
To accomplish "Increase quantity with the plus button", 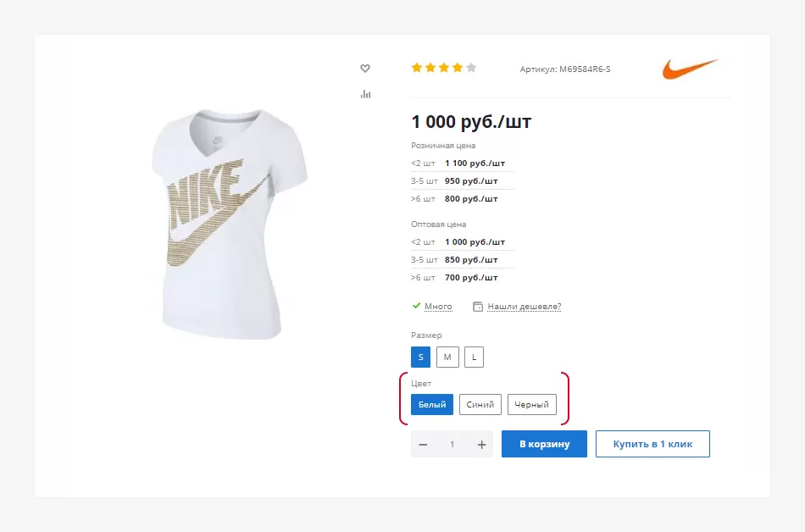I will (481, 444).
